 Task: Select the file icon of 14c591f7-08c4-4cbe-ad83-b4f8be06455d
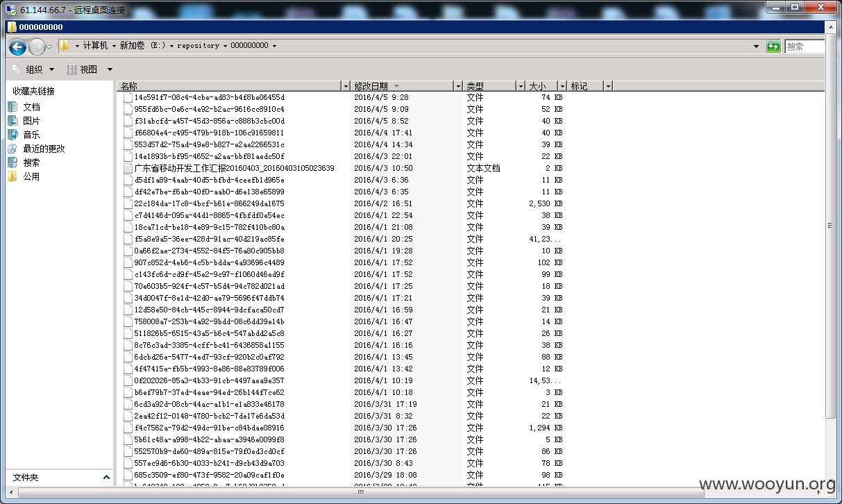tap(127, 97)
